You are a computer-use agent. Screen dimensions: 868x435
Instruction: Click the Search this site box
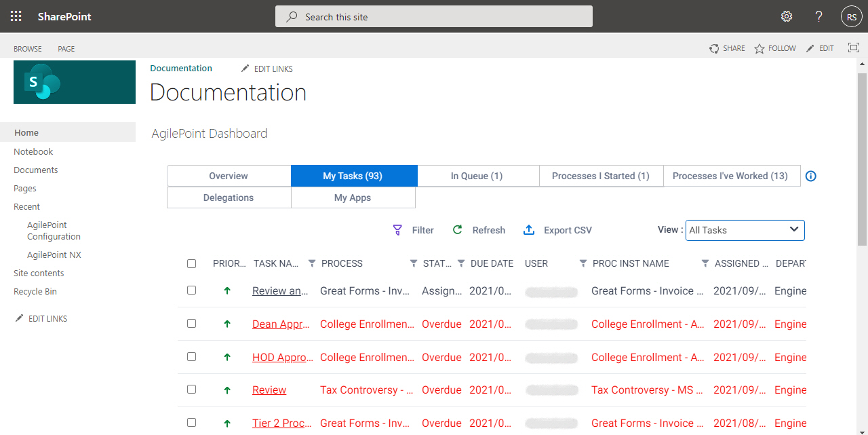434,17
